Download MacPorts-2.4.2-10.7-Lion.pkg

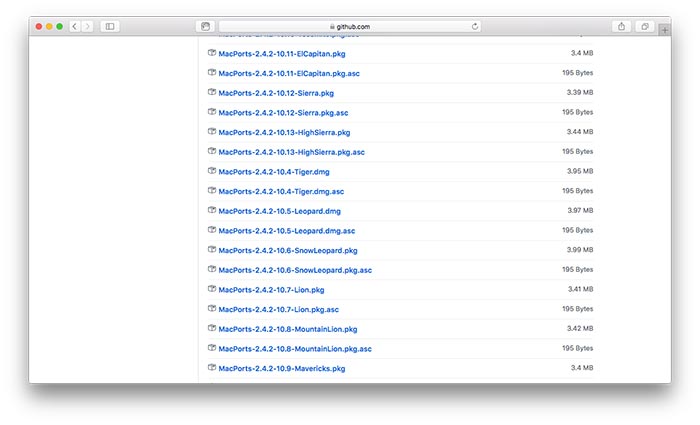(x=271, y=290)
